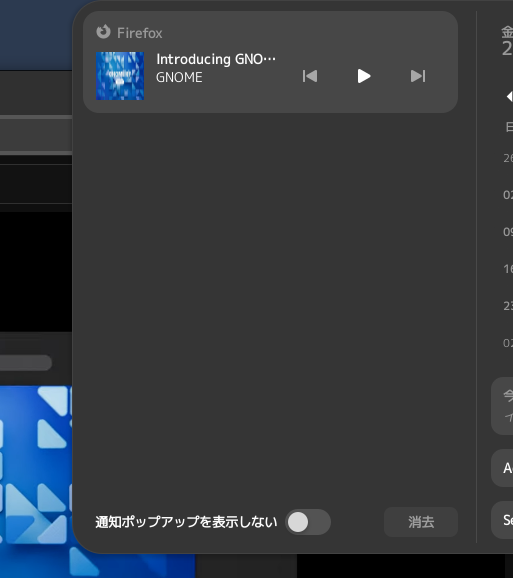Skip to the previous track
Screen dimensions: 513x578
[310, 76]
